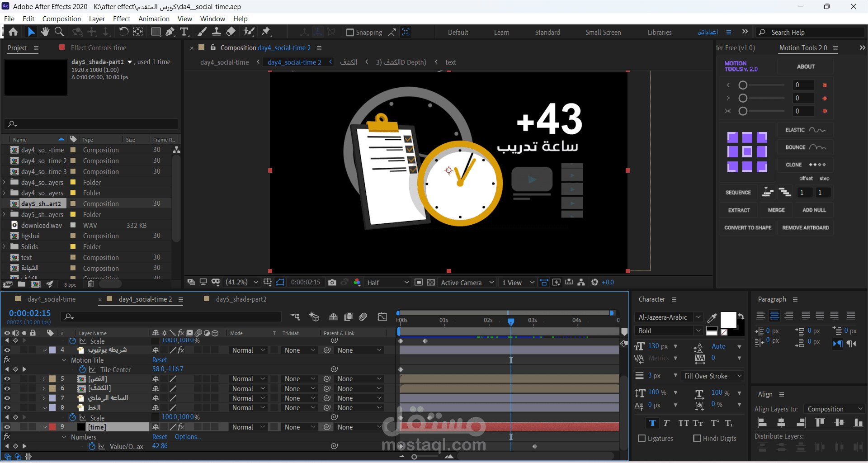Open the Animation menu
Image resolution: width=868 pixels, height=463 pixels.
point(154,19)
